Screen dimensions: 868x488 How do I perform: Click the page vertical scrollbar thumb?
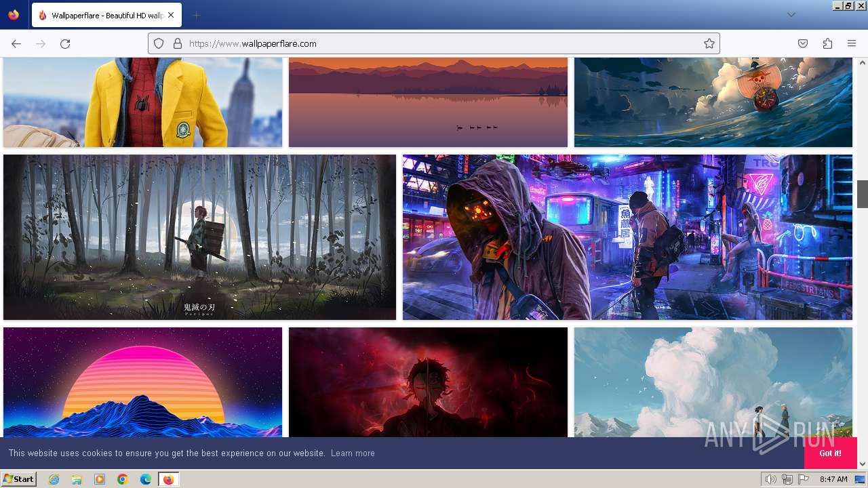863,194
